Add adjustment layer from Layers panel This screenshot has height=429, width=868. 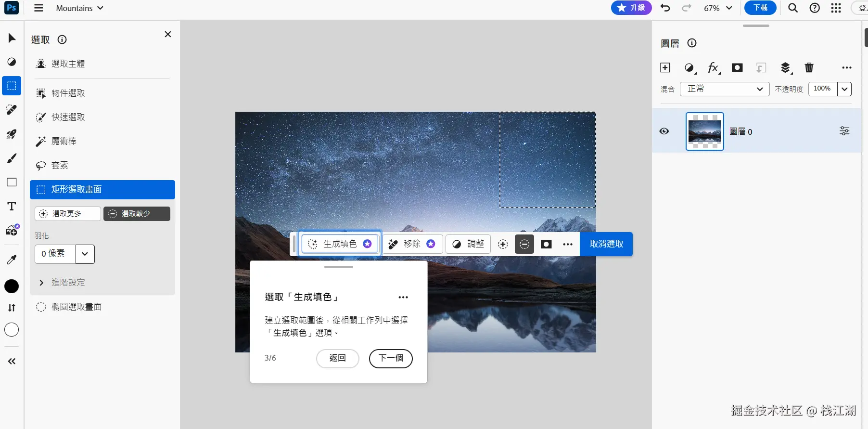click(689, 68)
